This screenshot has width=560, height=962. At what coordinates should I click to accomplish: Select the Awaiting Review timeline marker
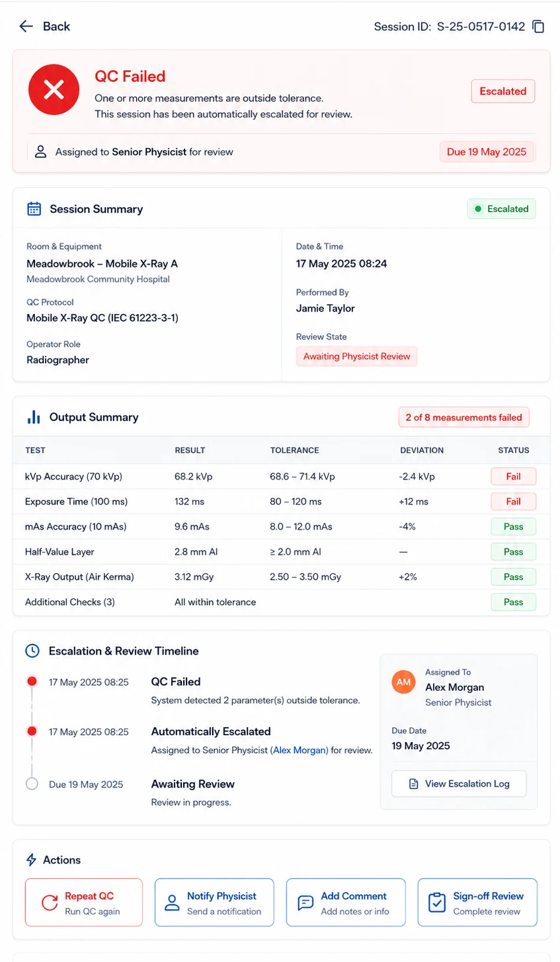tap(31, 784)
